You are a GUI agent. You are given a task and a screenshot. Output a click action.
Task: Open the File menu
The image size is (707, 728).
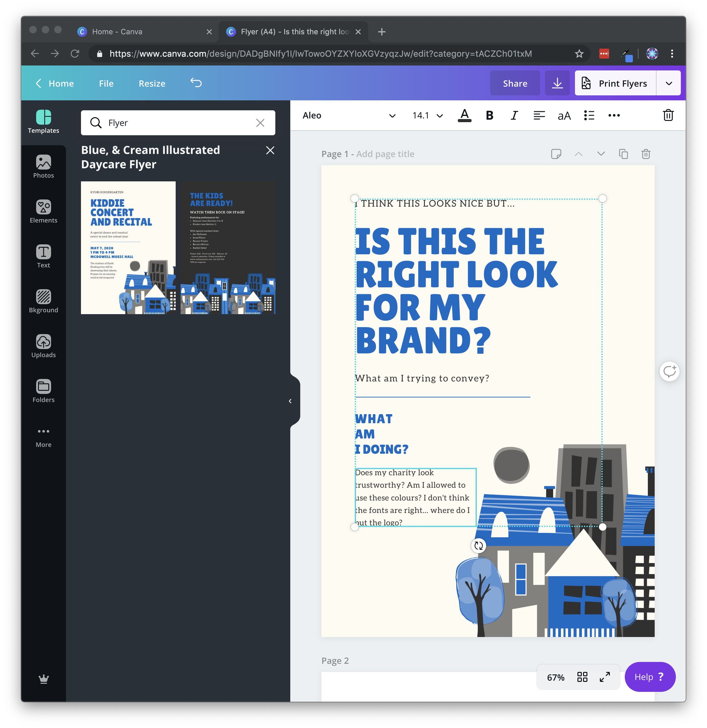click(106, 83)
